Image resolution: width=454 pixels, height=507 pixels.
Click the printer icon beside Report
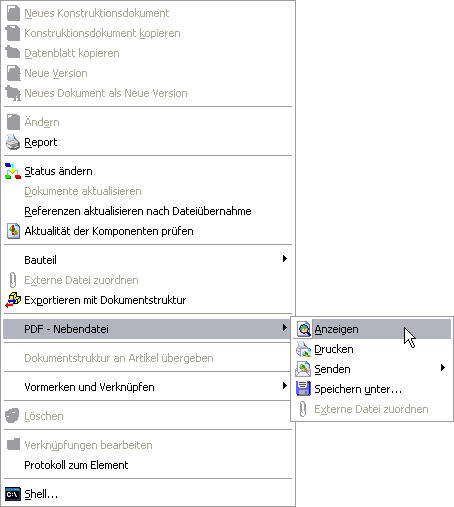13,142
